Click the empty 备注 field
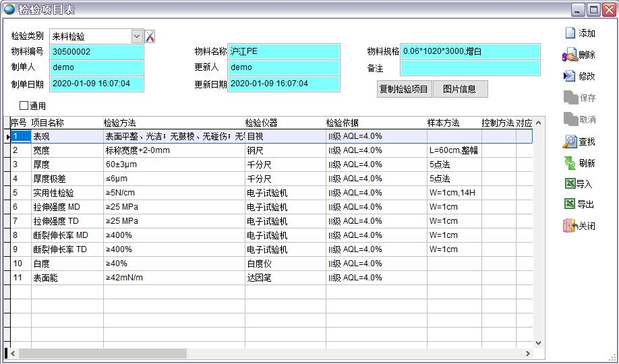Image resolution: width=619 pixels, height=364 pixels. coord(470,68)
